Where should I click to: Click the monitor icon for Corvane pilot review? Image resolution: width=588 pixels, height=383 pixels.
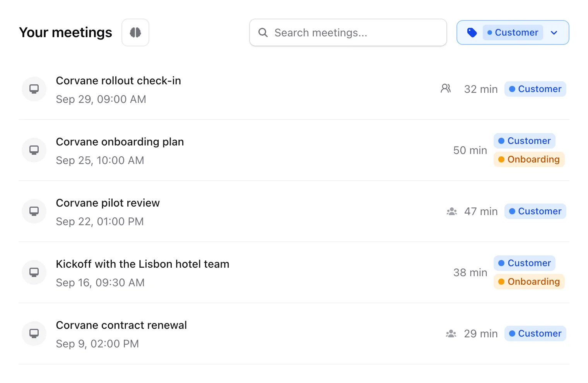pyautogui.click(x=34, y=211)
